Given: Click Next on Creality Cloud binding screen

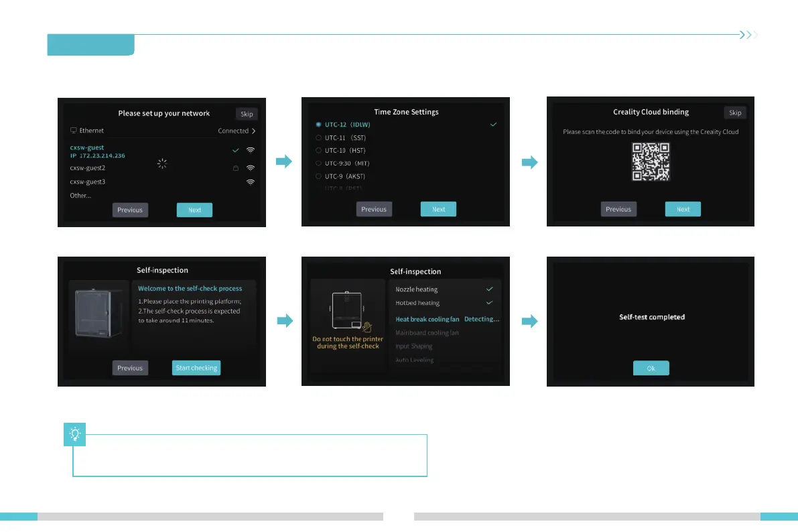Looking at the screenshot, I should [683, 209].
